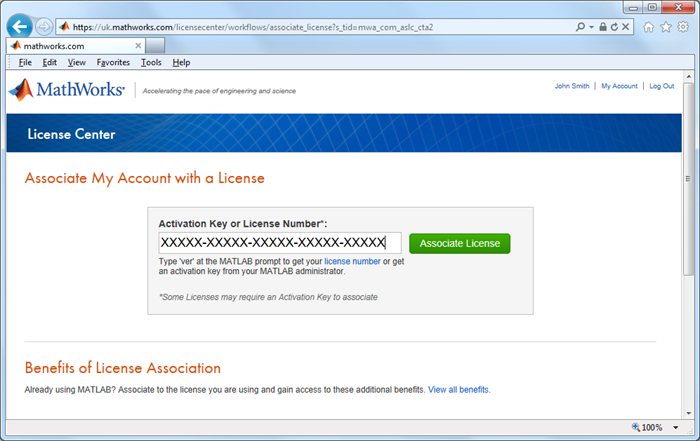Click the Refresh icon in address bar
Viewport: 700px width, 441px height.
click(x=615, y=26)
